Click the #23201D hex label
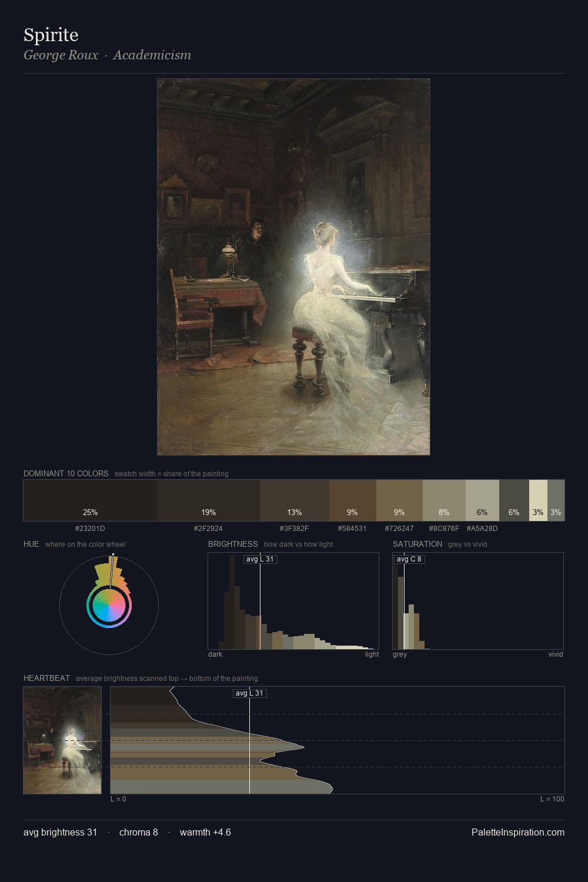 90,529
